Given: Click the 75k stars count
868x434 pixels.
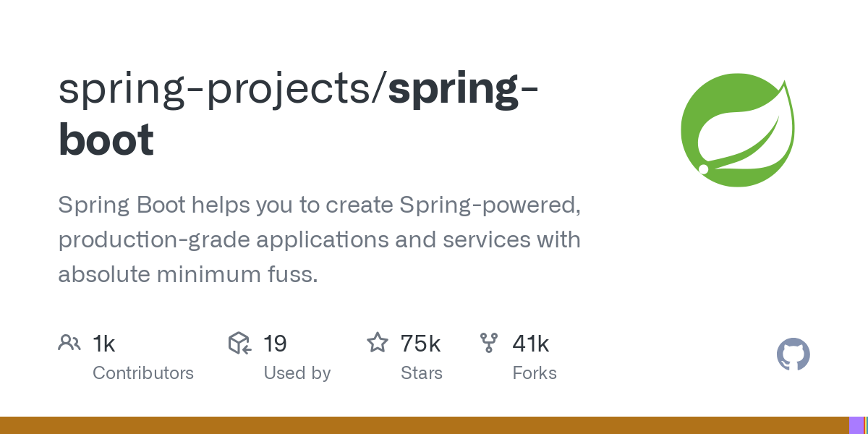Looking at the screenshot, I should (420, 344).
